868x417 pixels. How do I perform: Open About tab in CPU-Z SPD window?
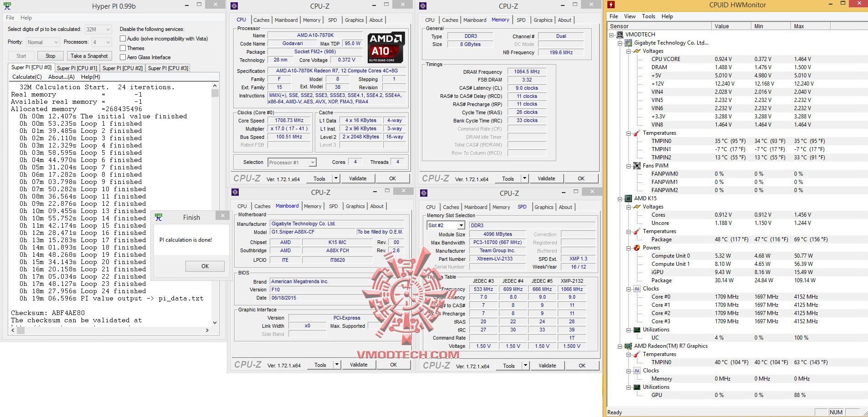tap(565, 207)
